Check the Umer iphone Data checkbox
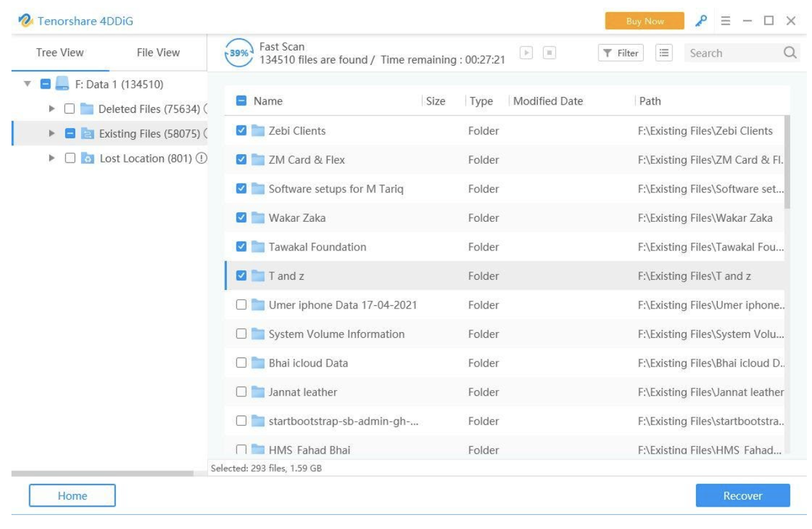 tap(241, 305)
